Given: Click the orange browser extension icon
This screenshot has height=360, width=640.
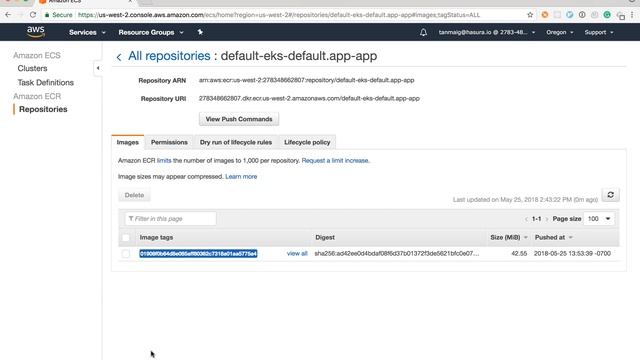Looking at the screenshot, I should click(544, 15).
